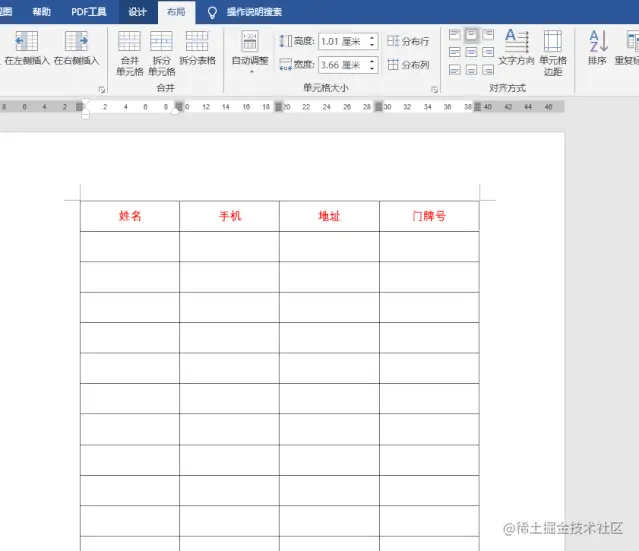Switch to the Design (设计) tab
Viewport: 639px width, 551px height.
point(137,12)
